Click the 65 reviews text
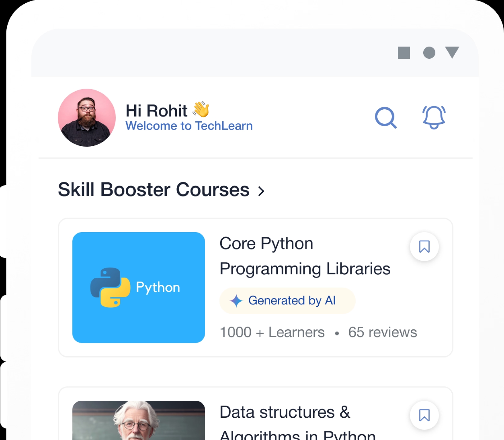This screenshot has width=504, height=440. pyautogui.click(x=382, y=332)
